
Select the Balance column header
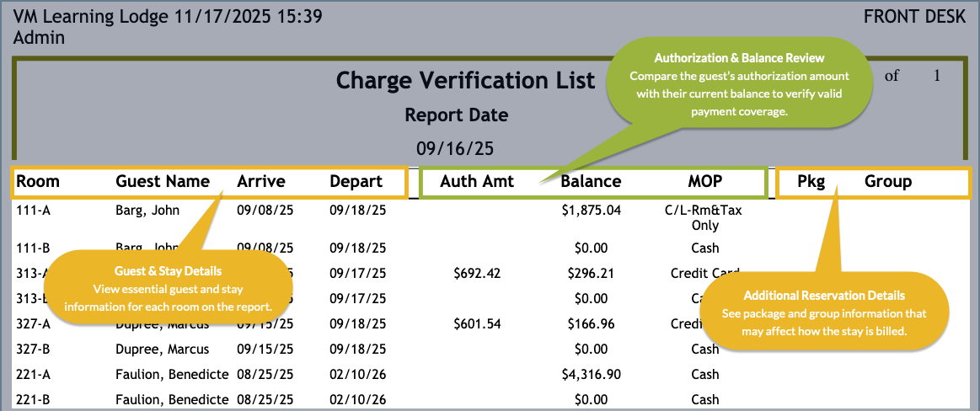[x=591, y=181]
